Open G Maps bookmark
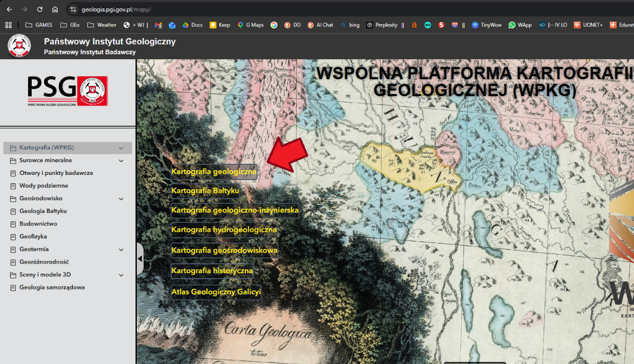The height and width of the screenshot is (364, 634). click(x=250, y=25)
